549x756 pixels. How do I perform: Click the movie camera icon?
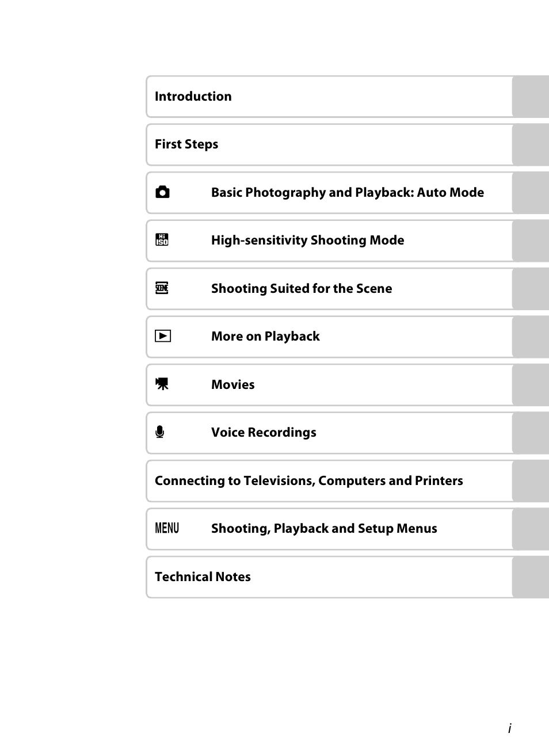tap(162, 384)
